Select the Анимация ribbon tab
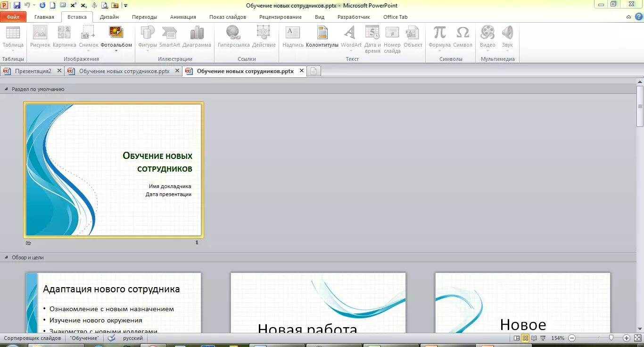The image size is (644, 347). coord(183,17)
